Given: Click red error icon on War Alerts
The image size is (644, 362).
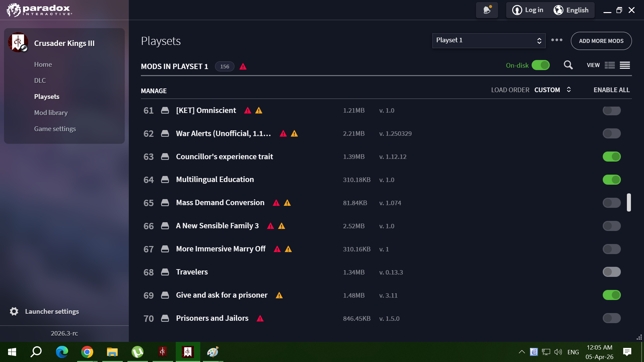Looking at the screenshot, I should tap(283, 134).
